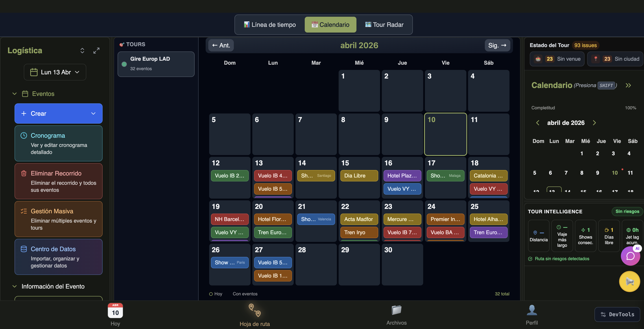Click the Eliminar Recorrido trash icon
This screenshot has width=644, height=329.
click(24, 173)
